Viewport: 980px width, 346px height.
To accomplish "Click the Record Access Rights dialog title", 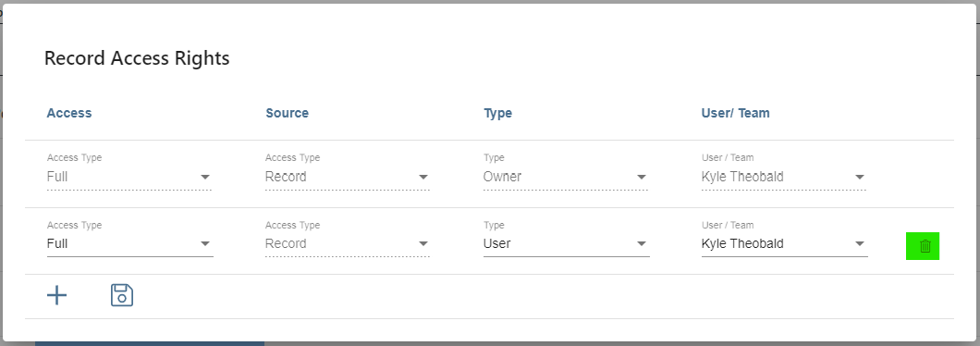I will pyautogui.click(x=137, y=58).
